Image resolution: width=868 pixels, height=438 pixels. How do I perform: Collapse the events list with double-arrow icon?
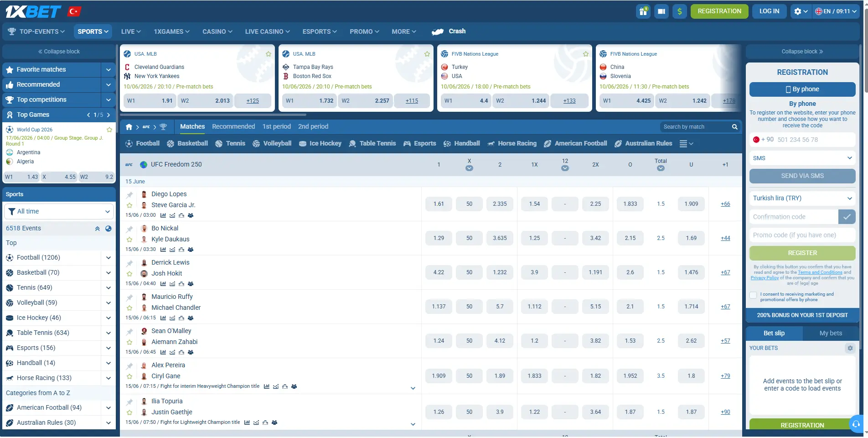click(x=97, y=229)
